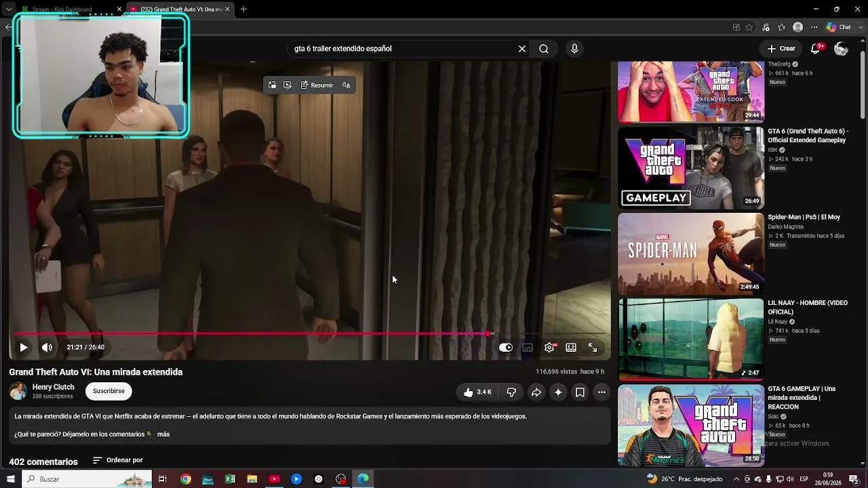Mute the video with the volume icon
This screenshot has height=488, width=868.
click(x=47, y=347)
